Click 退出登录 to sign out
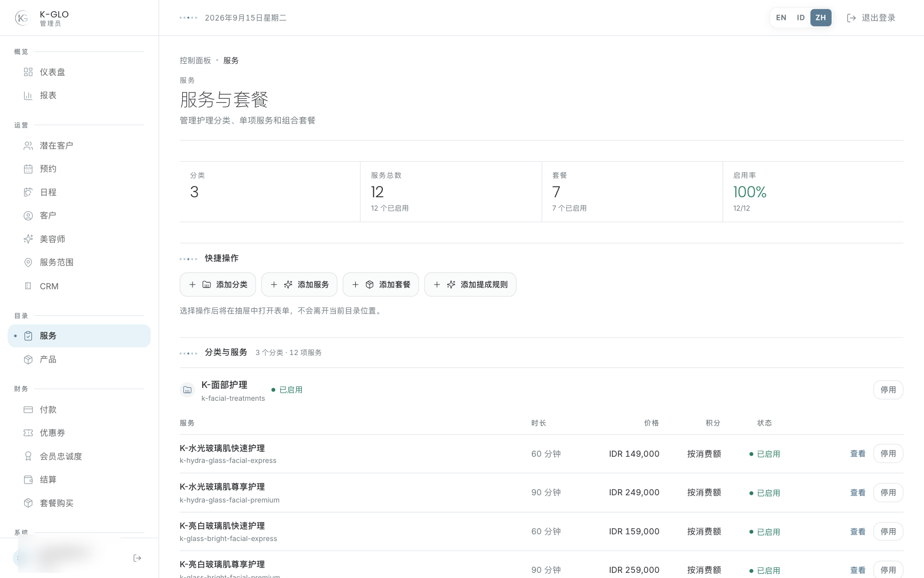This screenshot has width=924, height=578. tap(871, 18)
